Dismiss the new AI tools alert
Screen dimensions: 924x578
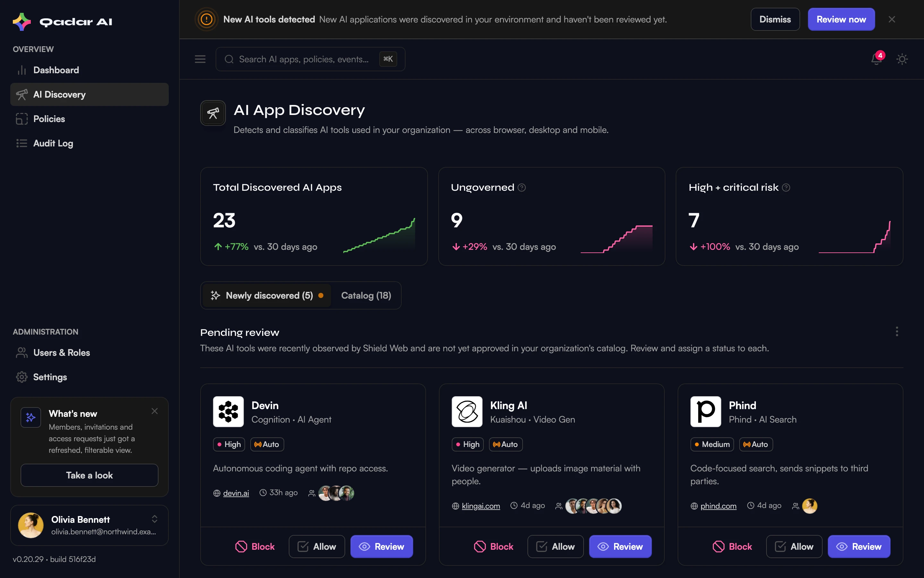pos(775,20)
